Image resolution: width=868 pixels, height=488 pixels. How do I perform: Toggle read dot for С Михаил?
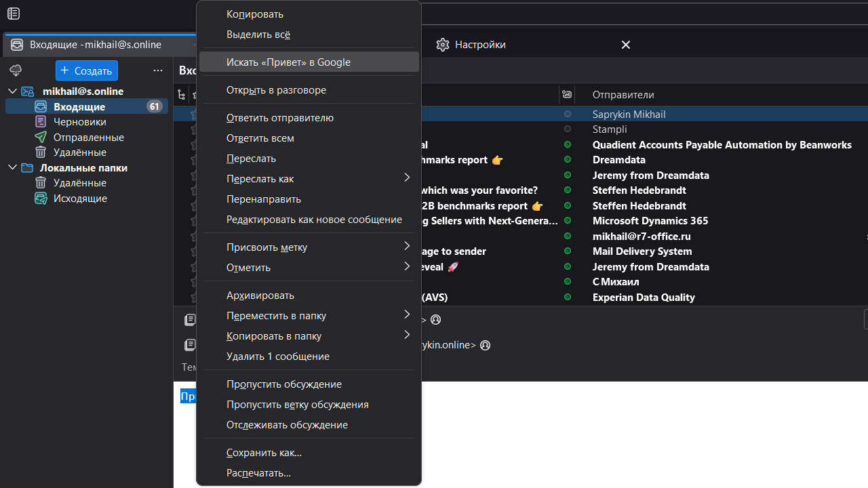[x=568, y=282]
